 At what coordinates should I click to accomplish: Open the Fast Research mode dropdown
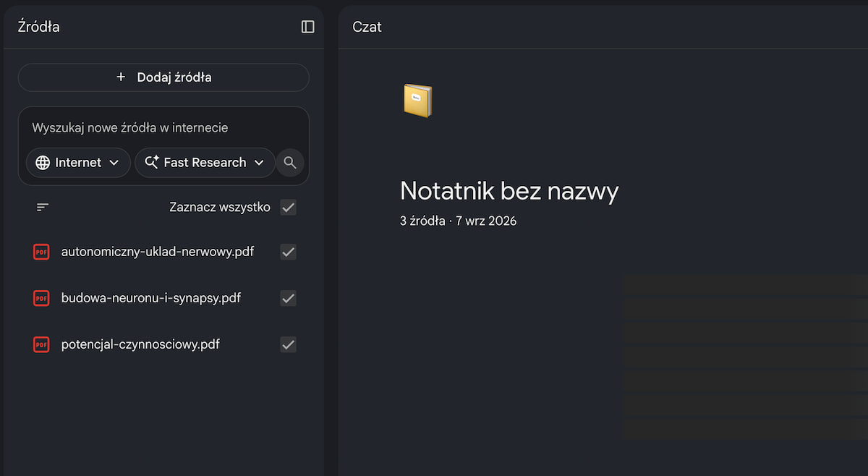click(x=205, y=163)
